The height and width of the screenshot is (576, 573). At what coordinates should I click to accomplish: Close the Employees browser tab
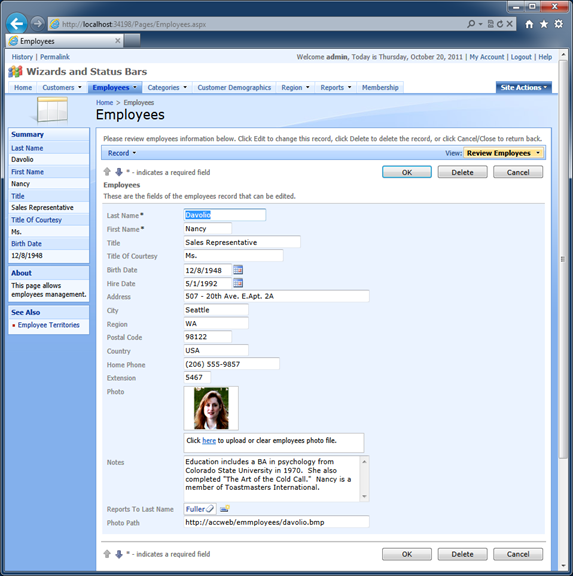[118, 41]
